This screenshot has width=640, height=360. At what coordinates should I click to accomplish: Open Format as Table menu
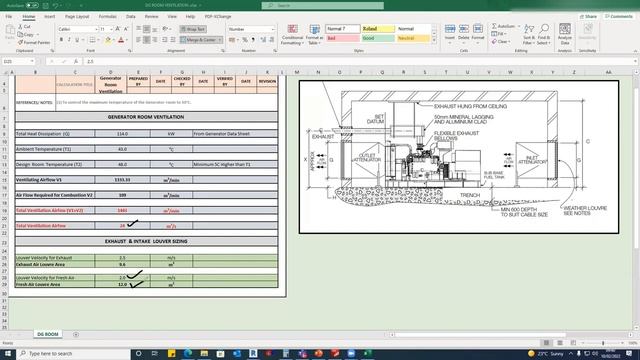pyautogui.click(x=314, y=35)
